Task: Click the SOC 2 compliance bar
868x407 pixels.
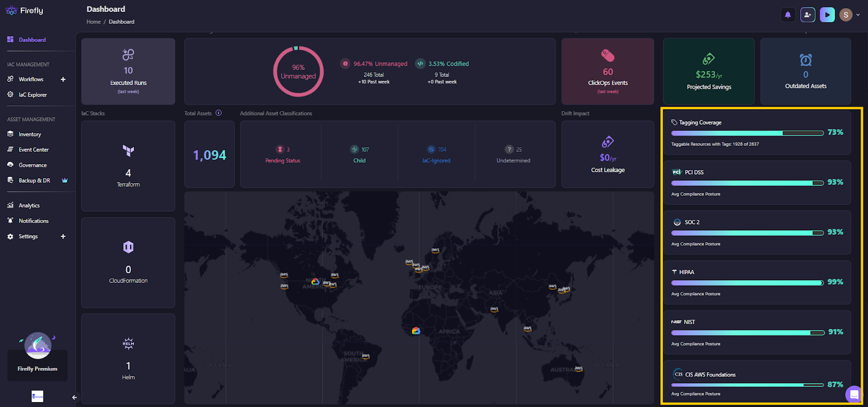Action: point(748,233)
